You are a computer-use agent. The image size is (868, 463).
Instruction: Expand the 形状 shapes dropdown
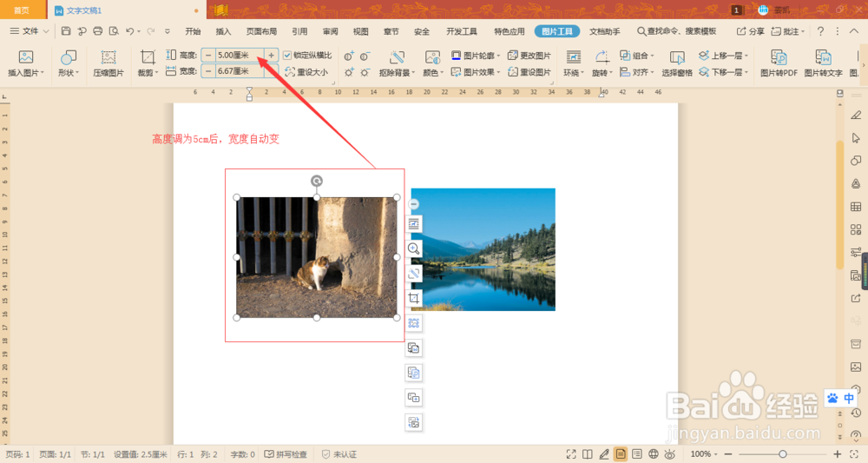pos(77,73)
